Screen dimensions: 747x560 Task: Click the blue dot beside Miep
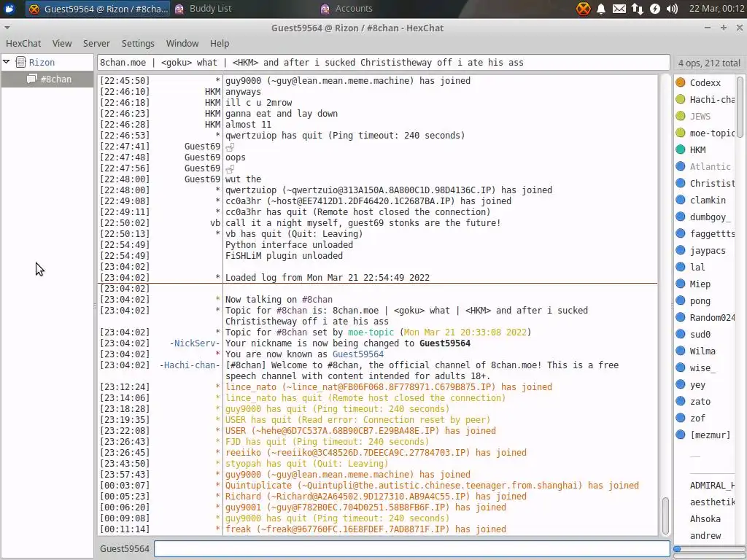(x=681, y=284)
